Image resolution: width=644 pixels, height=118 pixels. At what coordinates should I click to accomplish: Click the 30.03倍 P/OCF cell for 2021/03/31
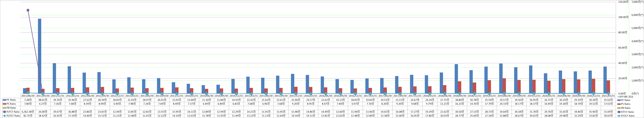609,116
